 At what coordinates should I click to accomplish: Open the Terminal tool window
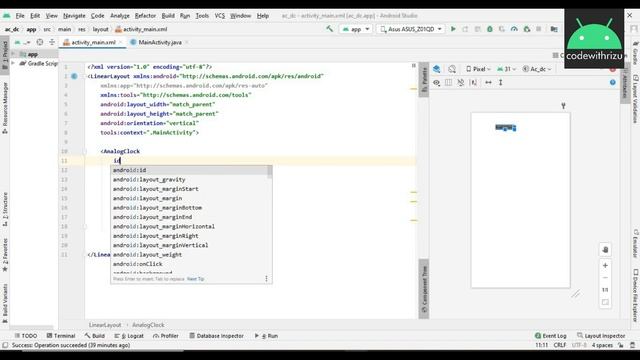click(x=61, y=336)
